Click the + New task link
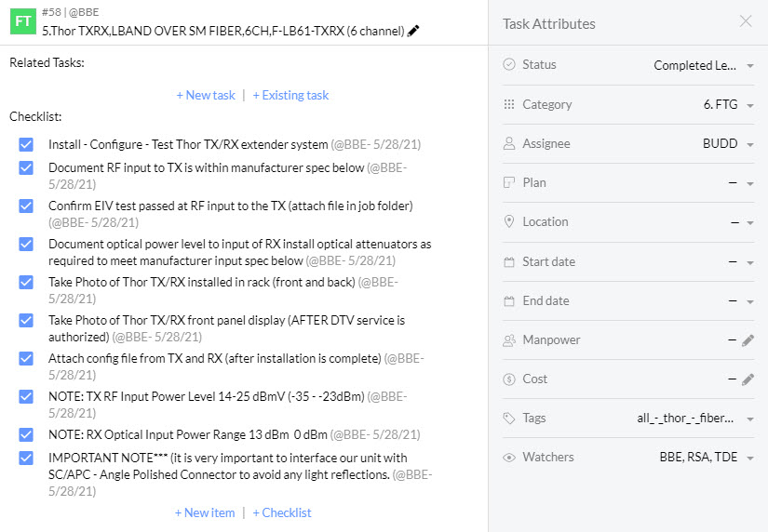Viewport: 768px width, 532px height. pos(206,95)
